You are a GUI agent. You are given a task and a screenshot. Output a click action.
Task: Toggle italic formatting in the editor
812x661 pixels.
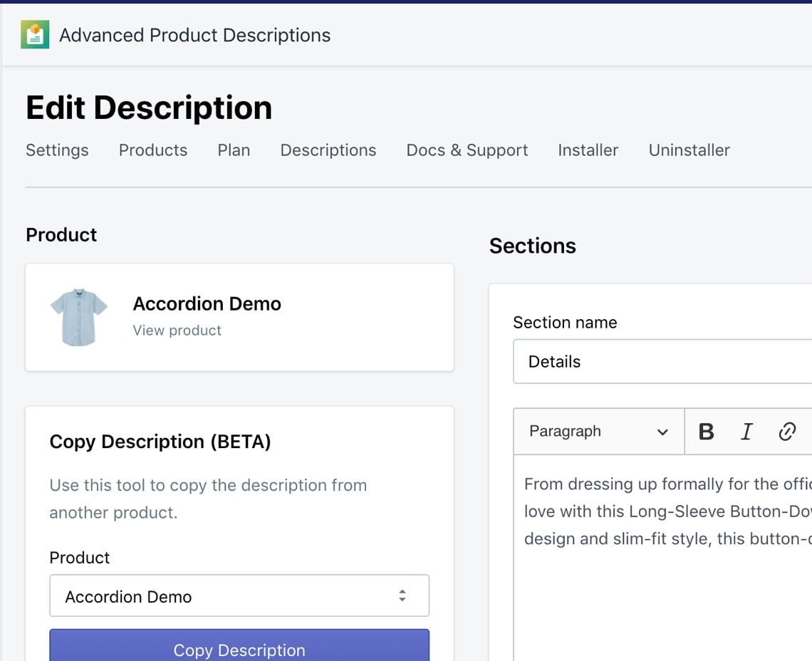(x=746, y=432)
